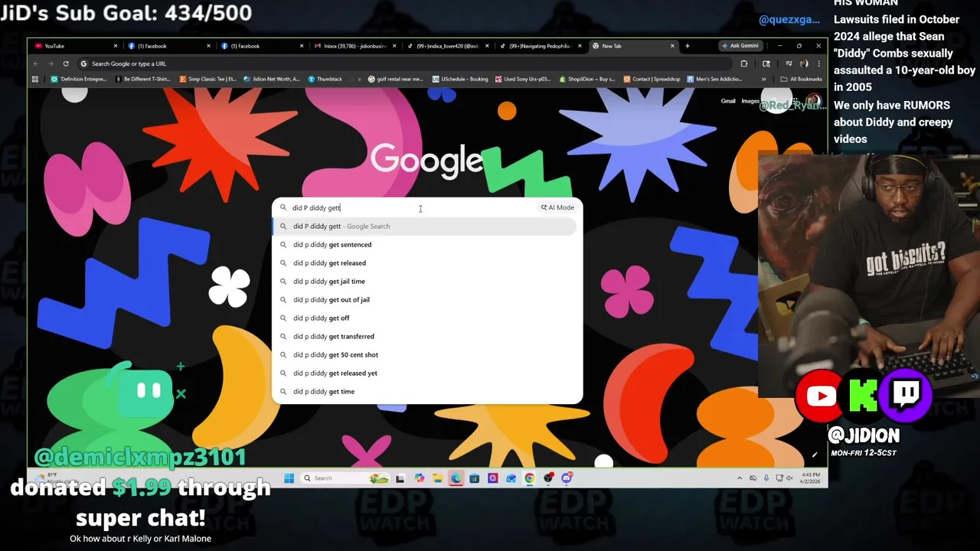
Task: Open the Chrome extensions puzzle icon
Action: 743,64
